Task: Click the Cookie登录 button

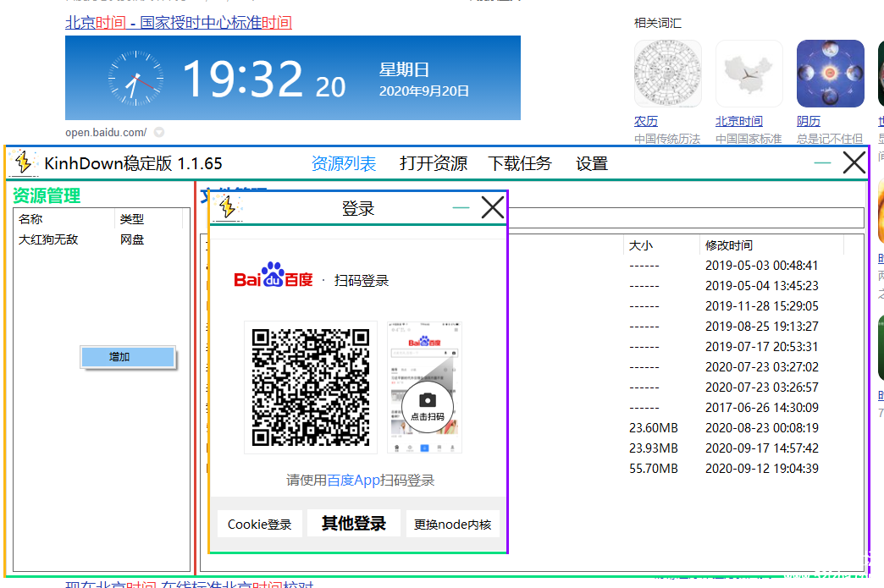Action: tap(259, 525)
